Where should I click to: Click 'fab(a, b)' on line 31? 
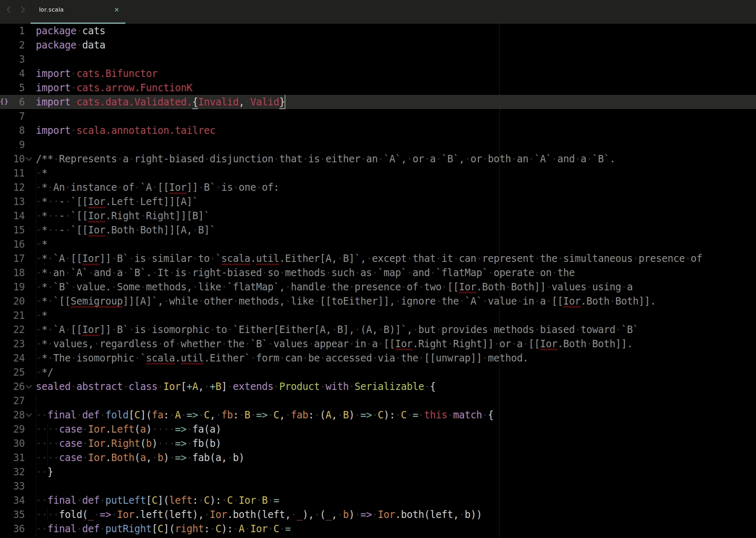click(x=219, y=457)
